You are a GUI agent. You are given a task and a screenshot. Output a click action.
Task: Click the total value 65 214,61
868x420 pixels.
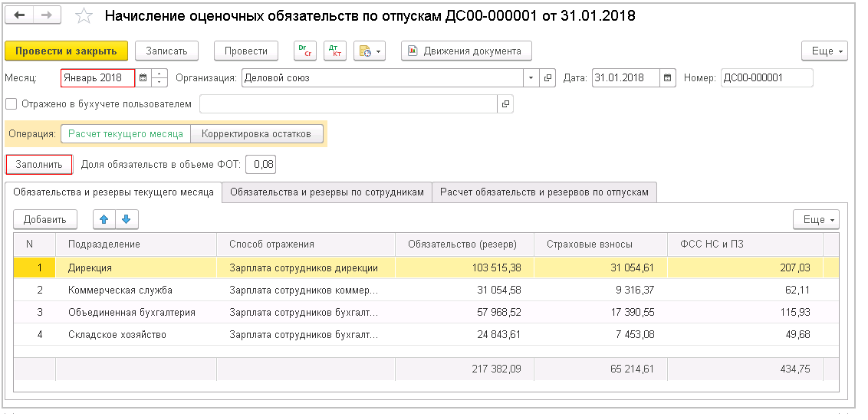pos(632,369)
